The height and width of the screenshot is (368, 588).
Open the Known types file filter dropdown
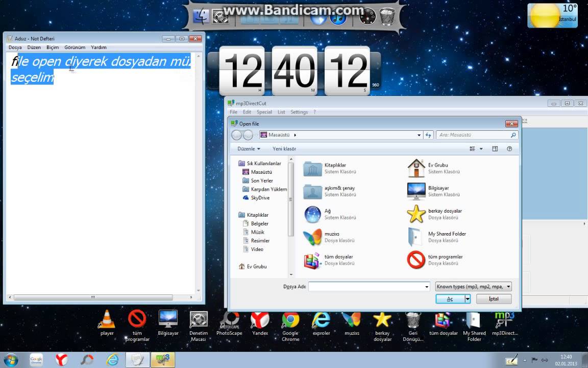point(474,287)
